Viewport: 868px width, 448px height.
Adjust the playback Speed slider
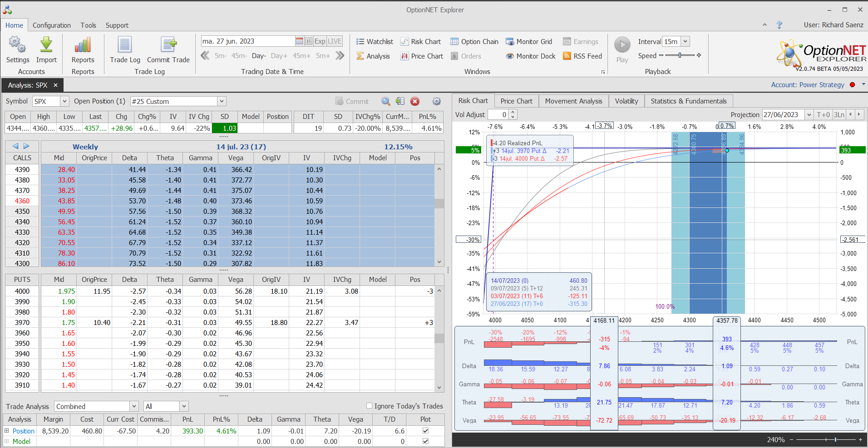click(x=680, y=55)
